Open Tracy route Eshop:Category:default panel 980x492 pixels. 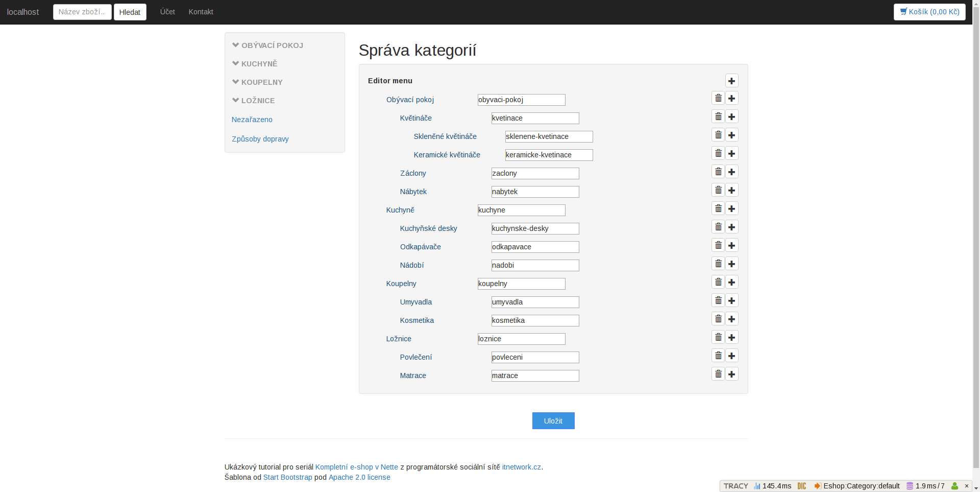[x=857, y=486]
